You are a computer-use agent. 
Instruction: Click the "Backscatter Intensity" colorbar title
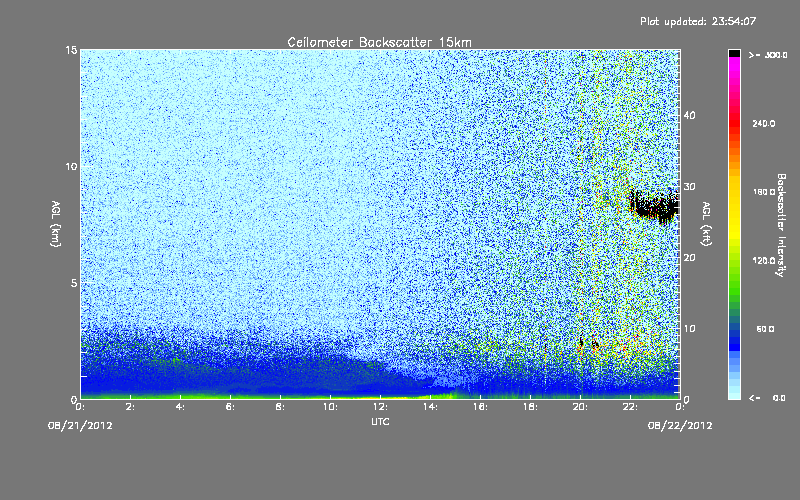coord(781,225)
